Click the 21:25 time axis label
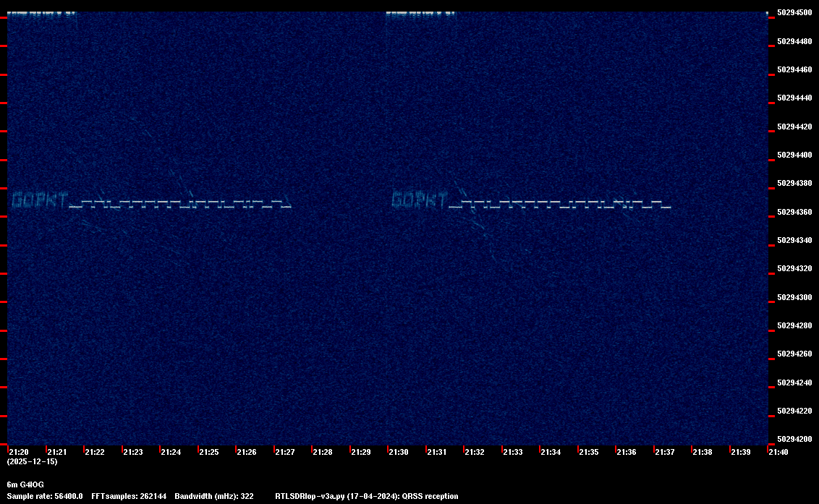This screenshot has height=504, width=819. 209,452
